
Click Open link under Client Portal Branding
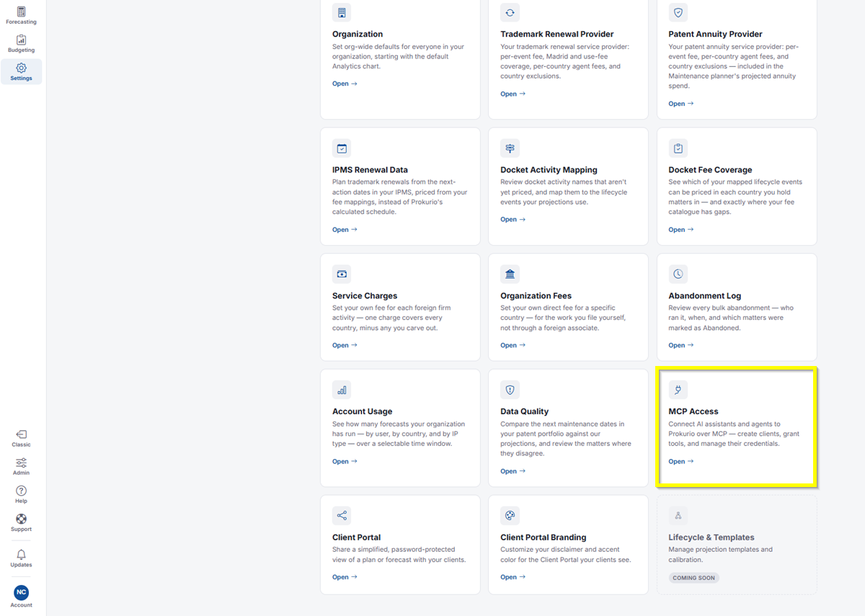point(513,577)
